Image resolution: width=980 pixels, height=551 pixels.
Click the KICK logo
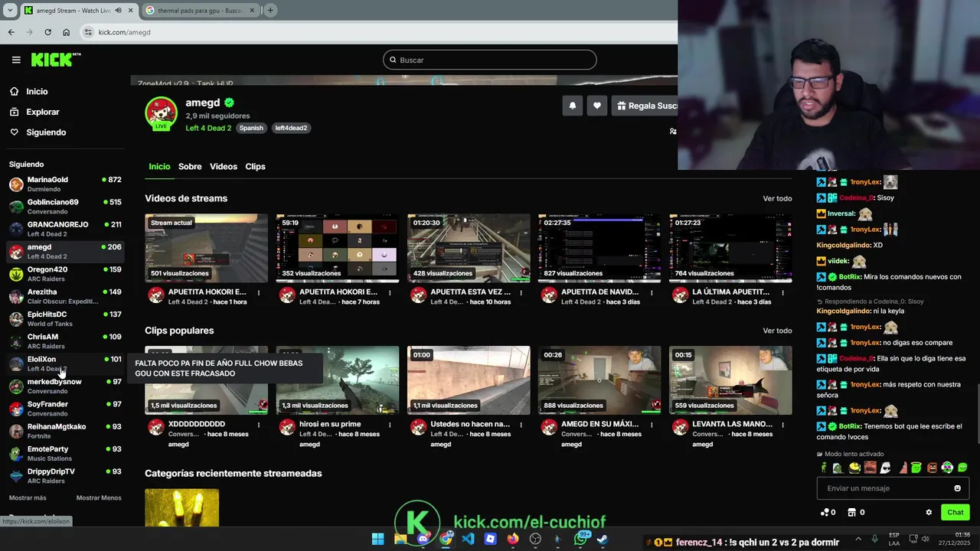coord(56,60)
